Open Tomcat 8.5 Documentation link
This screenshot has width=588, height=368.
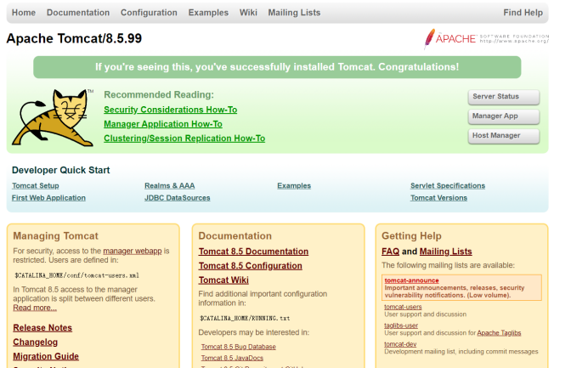click(x=253, y=252)
